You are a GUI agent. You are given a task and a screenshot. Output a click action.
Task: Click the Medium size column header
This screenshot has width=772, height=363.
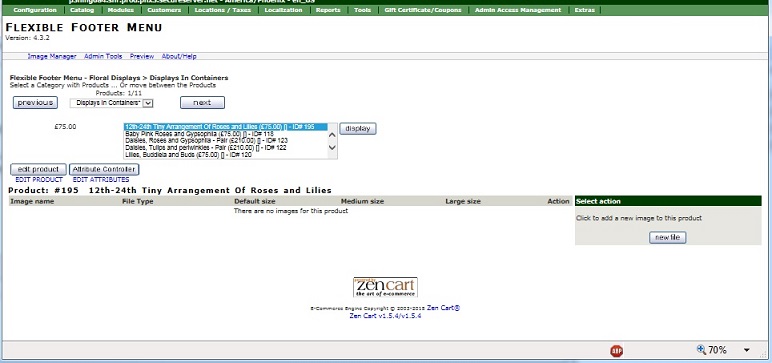pos(362,201)
